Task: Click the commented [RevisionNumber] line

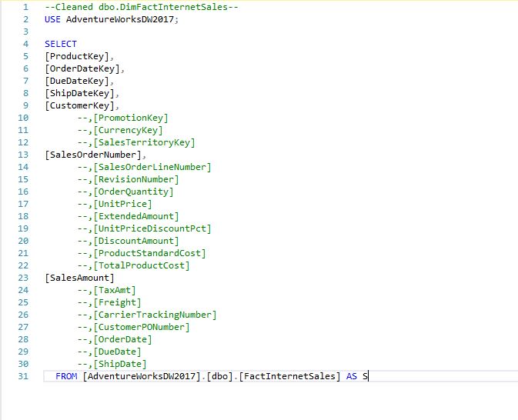Action: coord(129,180)
